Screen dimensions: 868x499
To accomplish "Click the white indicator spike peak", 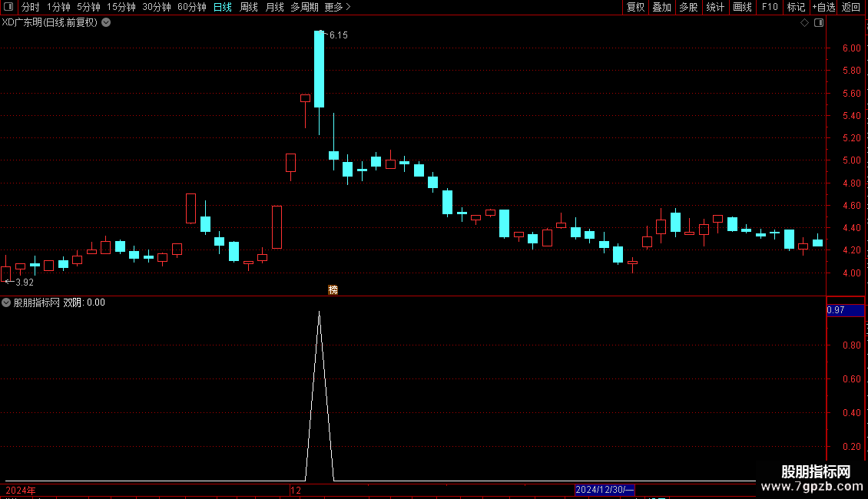I will coord(319,313).
